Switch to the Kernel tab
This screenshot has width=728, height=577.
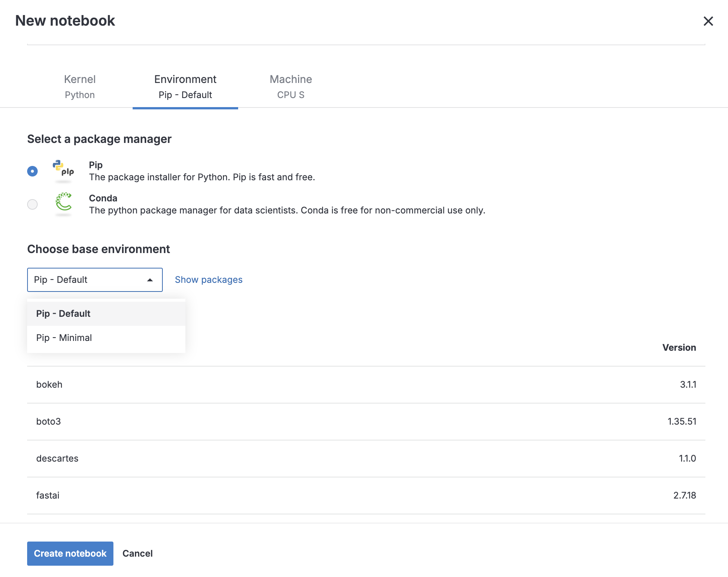pyautogui.click(x=80, y=87)
